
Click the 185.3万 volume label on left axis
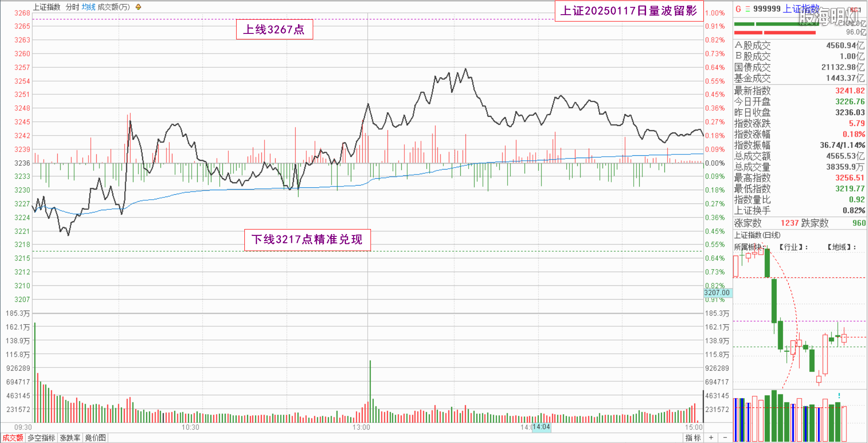(18, 313)
